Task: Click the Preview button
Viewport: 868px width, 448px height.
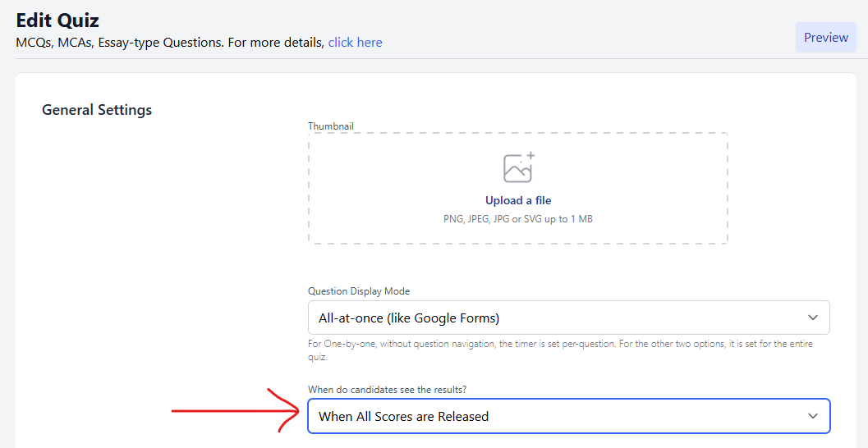Action: 825,38
